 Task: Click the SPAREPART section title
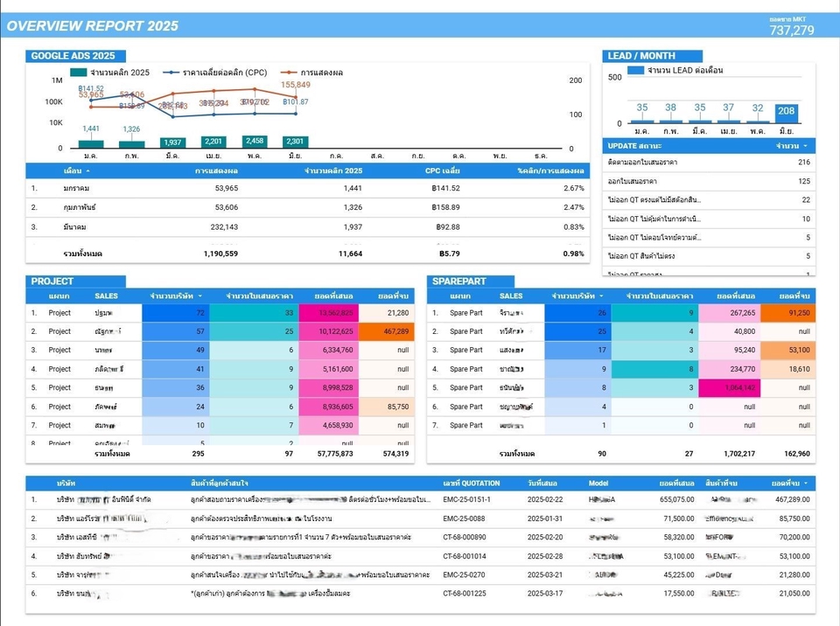click(x=459, y=282)
